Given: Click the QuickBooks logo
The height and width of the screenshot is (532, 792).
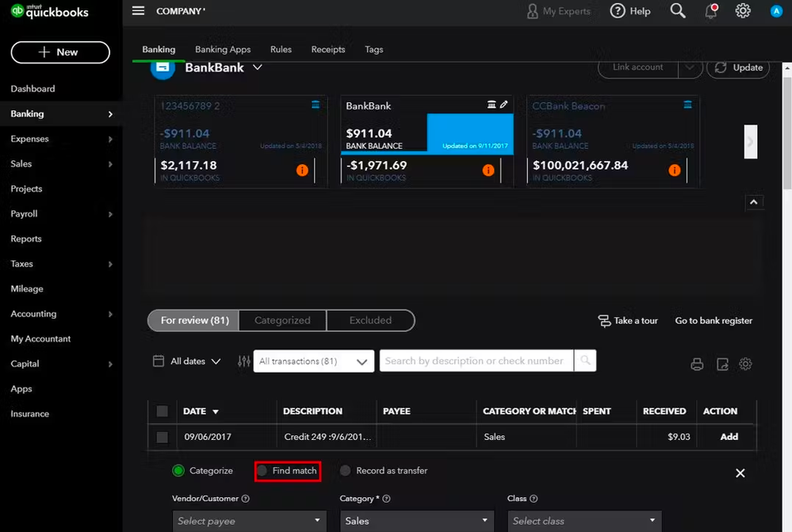Looking at the screenshot, I should point(49,11).
